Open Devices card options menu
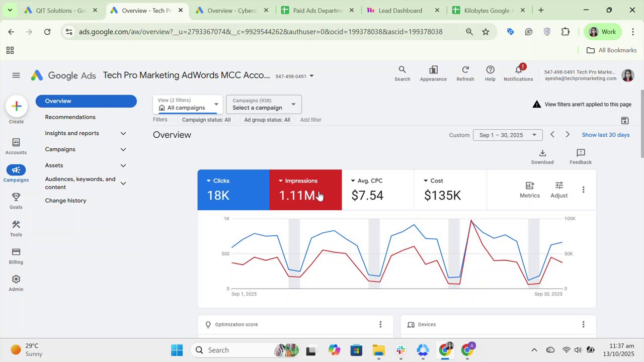 583,324
